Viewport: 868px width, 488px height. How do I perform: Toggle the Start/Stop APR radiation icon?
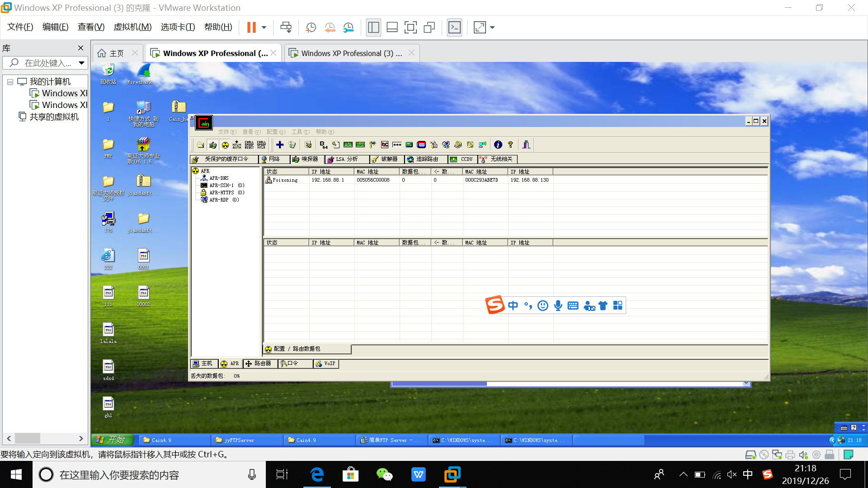[x=225, y=145]
